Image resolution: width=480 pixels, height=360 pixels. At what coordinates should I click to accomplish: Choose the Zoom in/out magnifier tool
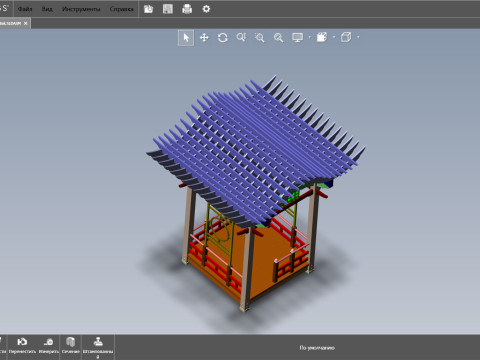pos(241,38)
